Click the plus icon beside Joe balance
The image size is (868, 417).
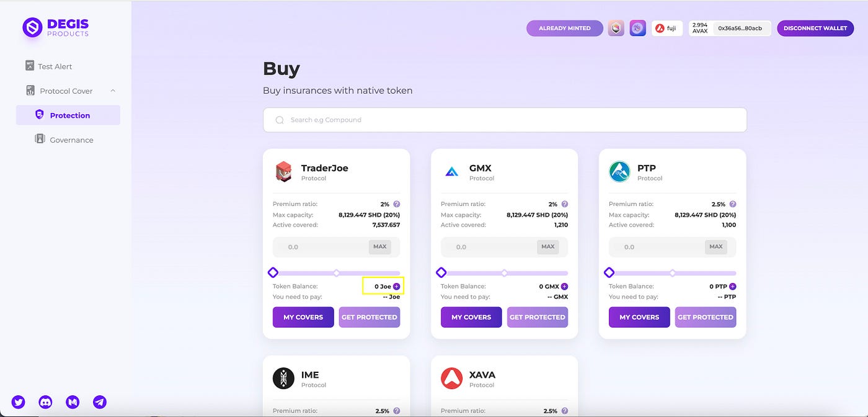[x=397, y=287]
